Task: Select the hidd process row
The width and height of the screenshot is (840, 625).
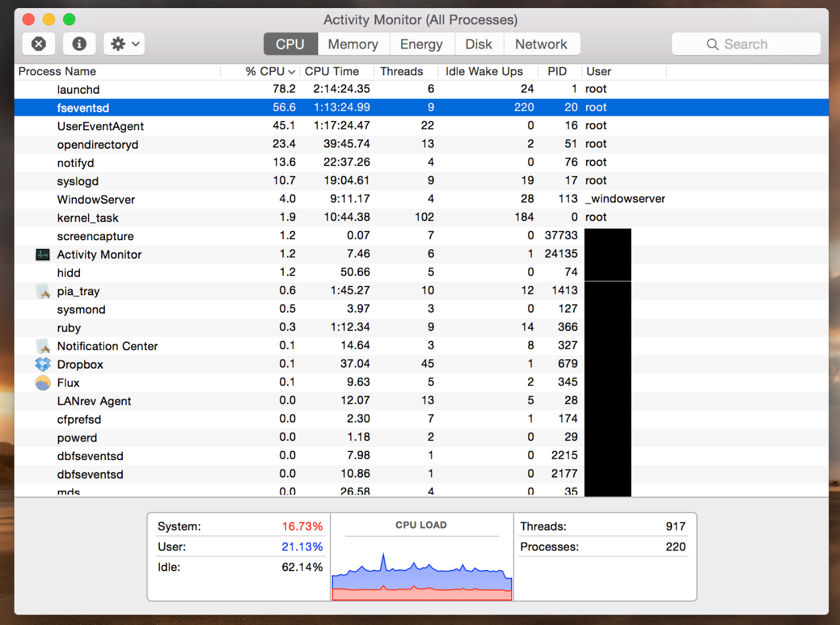Action: coord(421,273)
